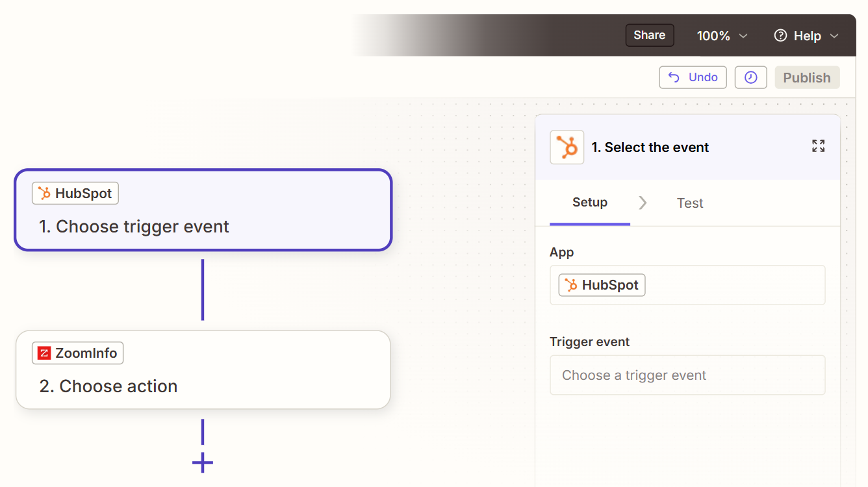Open the Choose a trigger event dropdown
Viewport: 868px width, 487px height.
click(687, 375)
